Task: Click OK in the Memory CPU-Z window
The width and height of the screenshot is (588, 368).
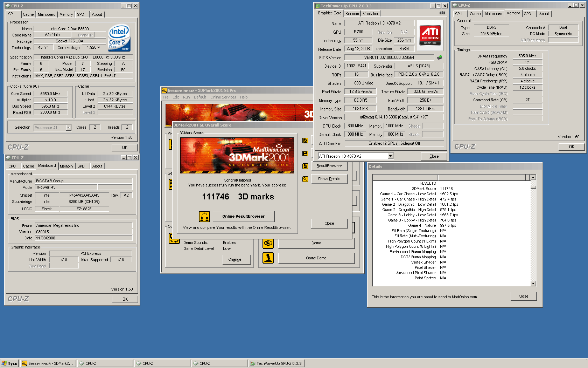Action: (x=572, y=147)
